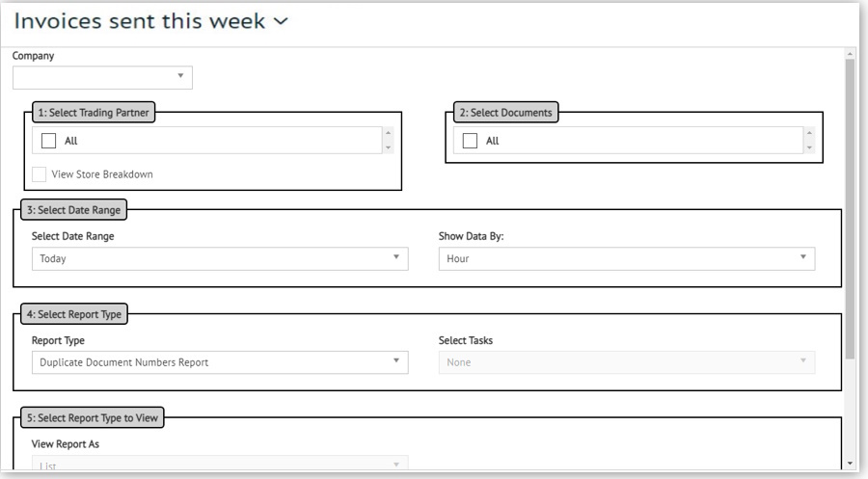868x479 pixels.
Task: Click the View Store Breakdown label text
Action: click(x=102, y=174)
